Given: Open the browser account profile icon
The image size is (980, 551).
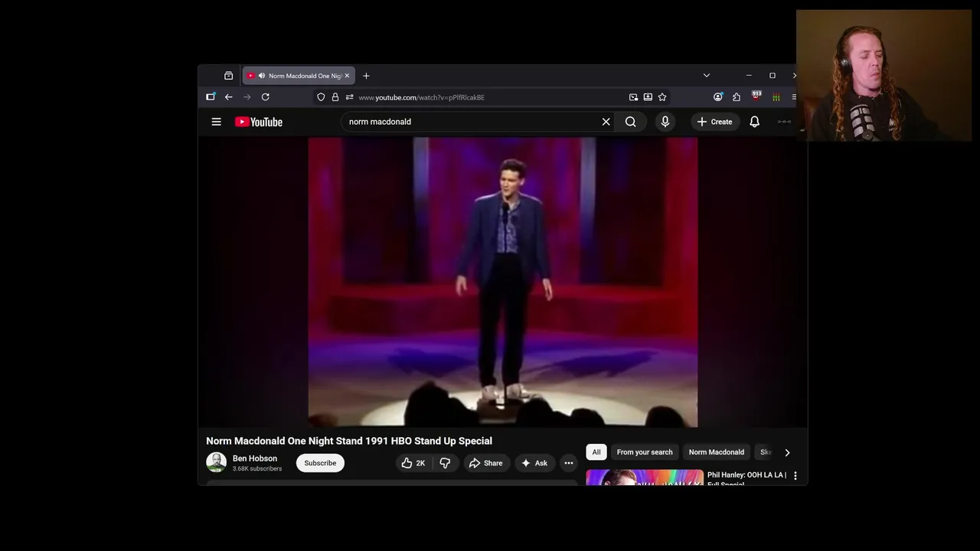Looking at the screenshot, I should click(717, 97).
